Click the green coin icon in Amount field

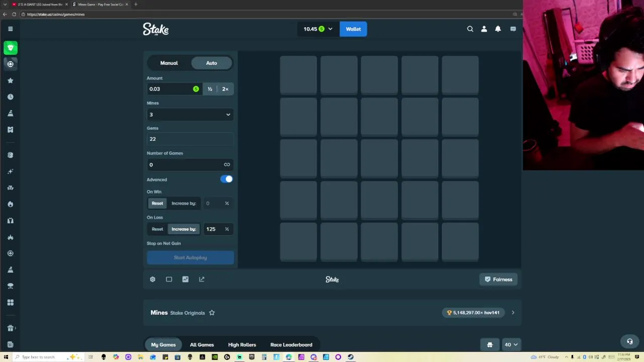pyautogui.click(x=196, y=89)
